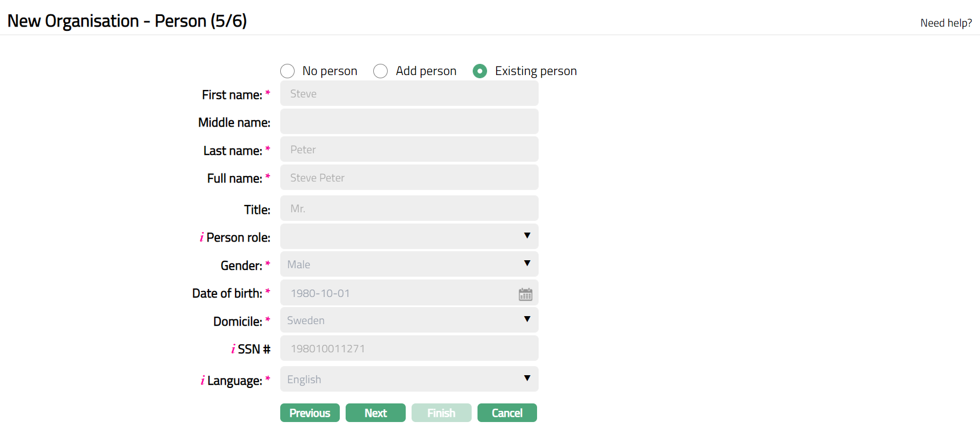Focus the SSN number input field

(x=409, y=349)
